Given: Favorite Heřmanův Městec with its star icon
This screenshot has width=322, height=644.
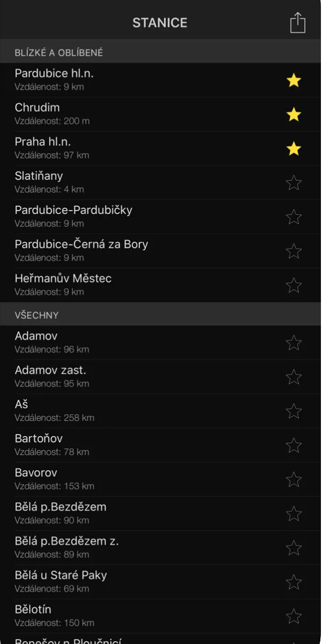Looking at the screenshot, I should (294, 286).
